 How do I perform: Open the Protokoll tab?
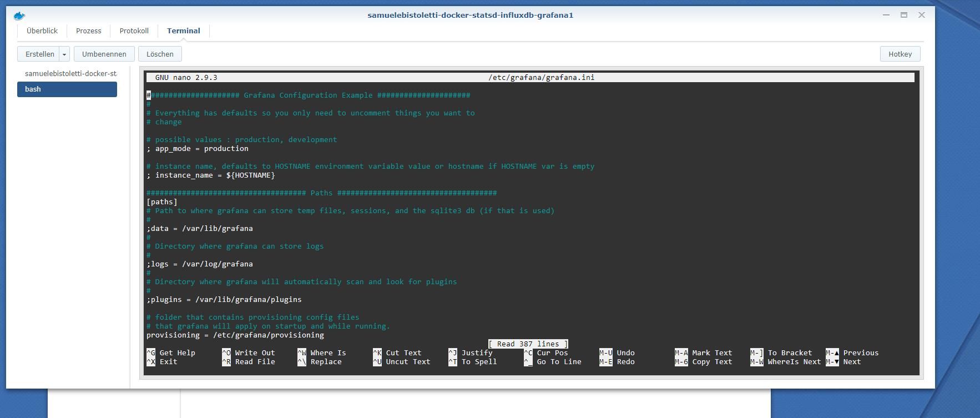134,31
